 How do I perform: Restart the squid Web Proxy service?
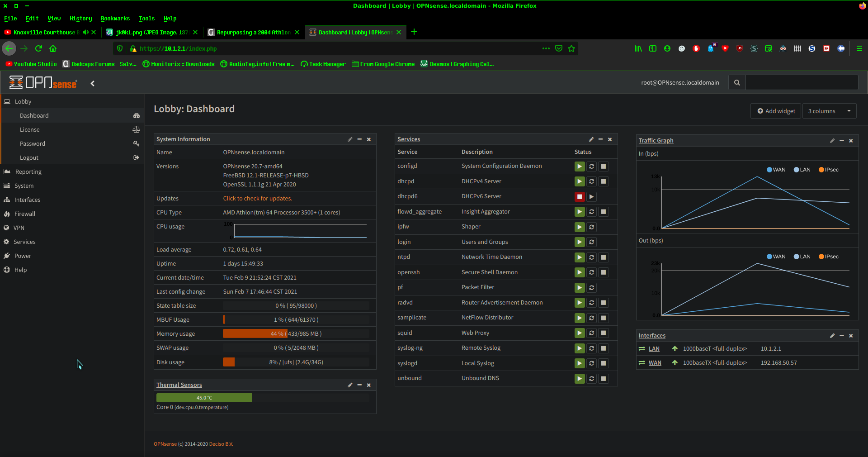pos(591,333)
